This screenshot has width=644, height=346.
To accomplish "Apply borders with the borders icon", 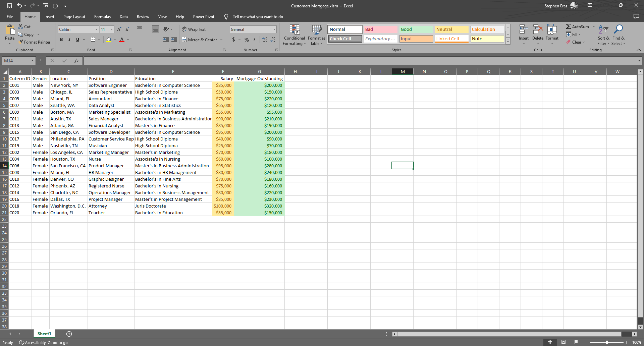I will pos(93,40).
